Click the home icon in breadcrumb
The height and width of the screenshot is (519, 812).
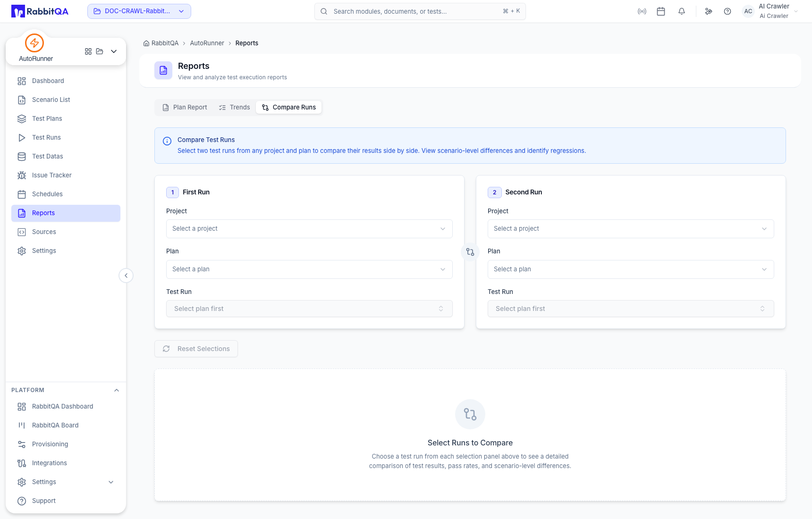click(x=146, y=43)
